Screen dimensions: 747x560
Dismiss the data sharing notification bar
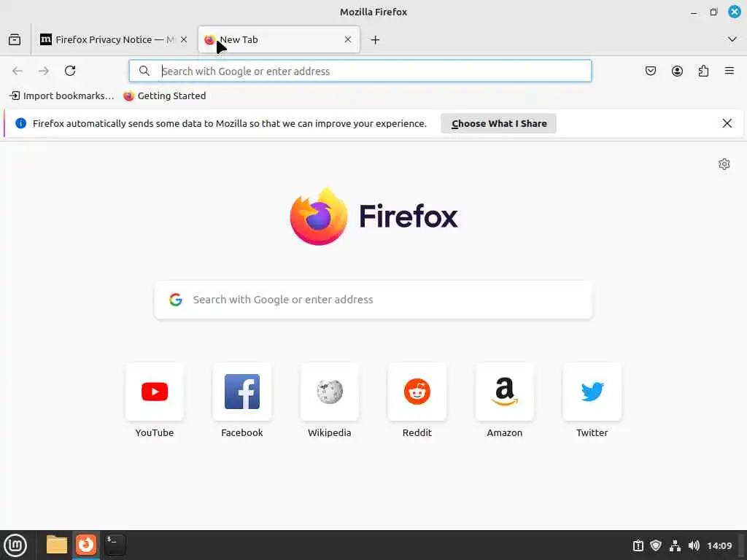pyautogui.click(x=727, y=123)
